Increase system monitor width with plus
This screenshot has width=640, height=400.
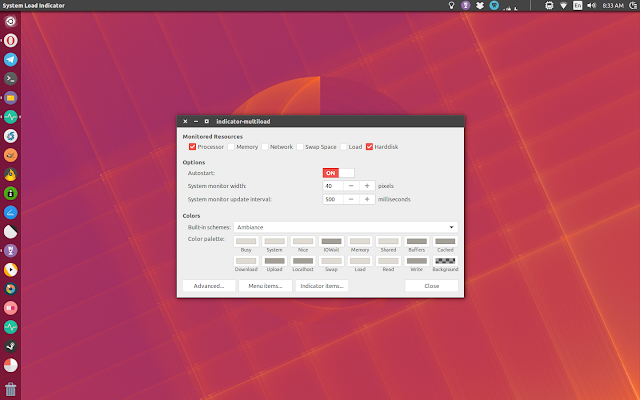pos(367,186)
